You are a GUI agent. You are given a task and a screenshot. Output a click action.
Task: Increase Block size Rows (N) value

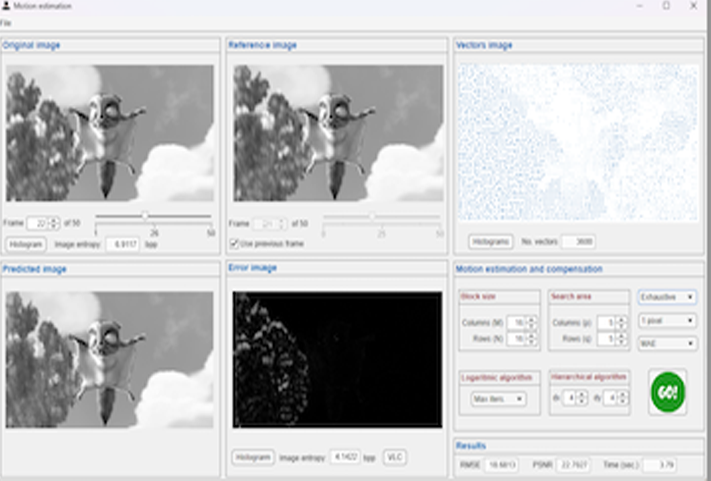click(532, 336)
